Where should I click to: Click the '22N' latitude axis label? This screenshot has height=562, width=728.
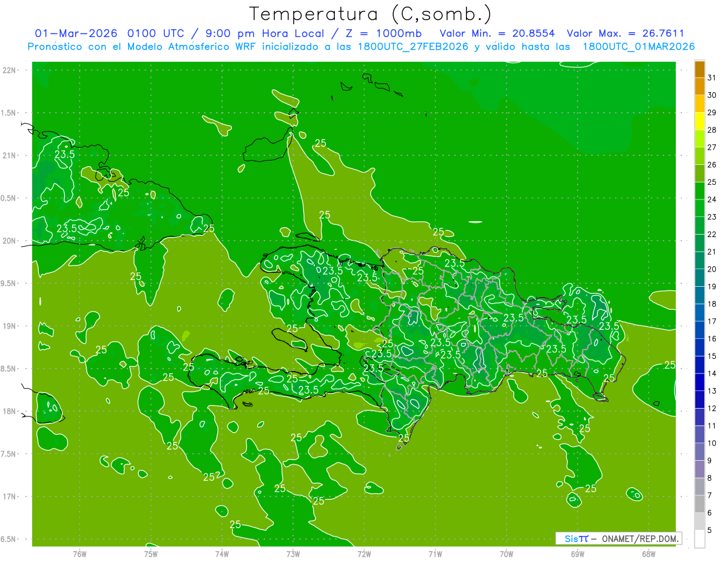[x=10, y=70]
